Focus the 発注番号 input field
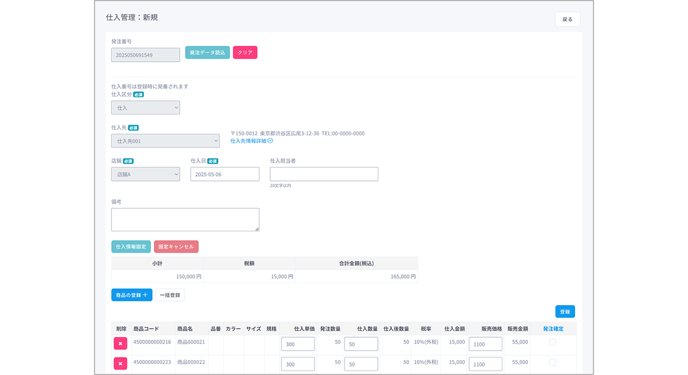This screenshot has height=375, width=688. 145,55
